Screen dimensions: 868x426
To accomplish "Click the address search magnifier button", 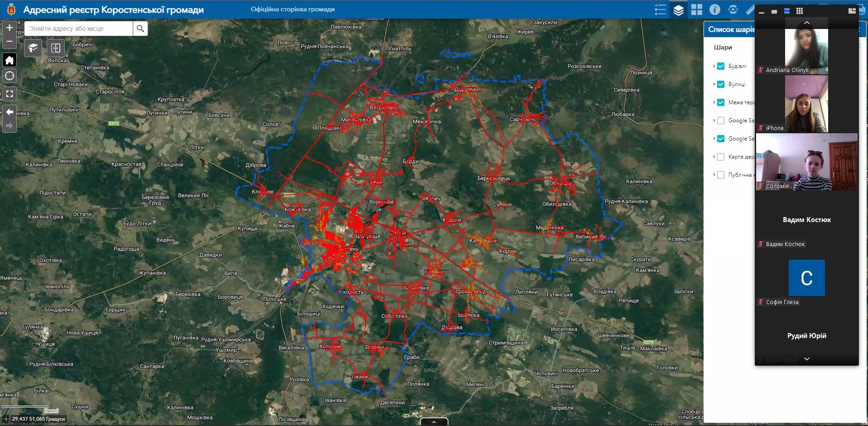I will [x=140, y=29].
